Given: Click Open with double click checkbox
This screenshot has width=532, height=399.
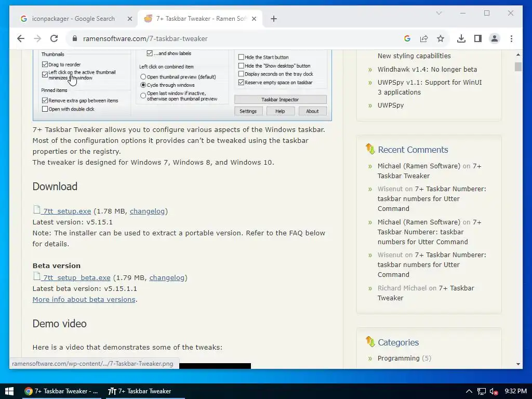Looking at the screenshot, I should (x=45, y=109).
